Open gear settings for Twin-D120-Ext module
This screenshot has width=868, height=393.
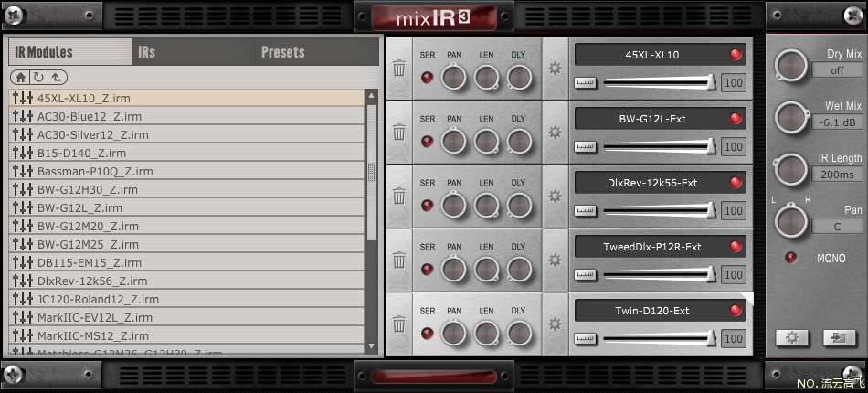coord(556,324)
